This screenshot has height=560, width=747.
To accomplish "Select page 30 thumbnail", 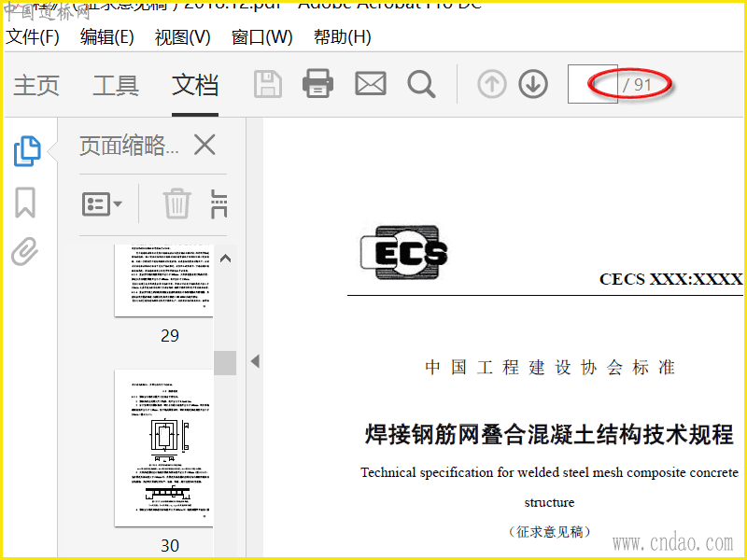I will [x=163, y=448].
